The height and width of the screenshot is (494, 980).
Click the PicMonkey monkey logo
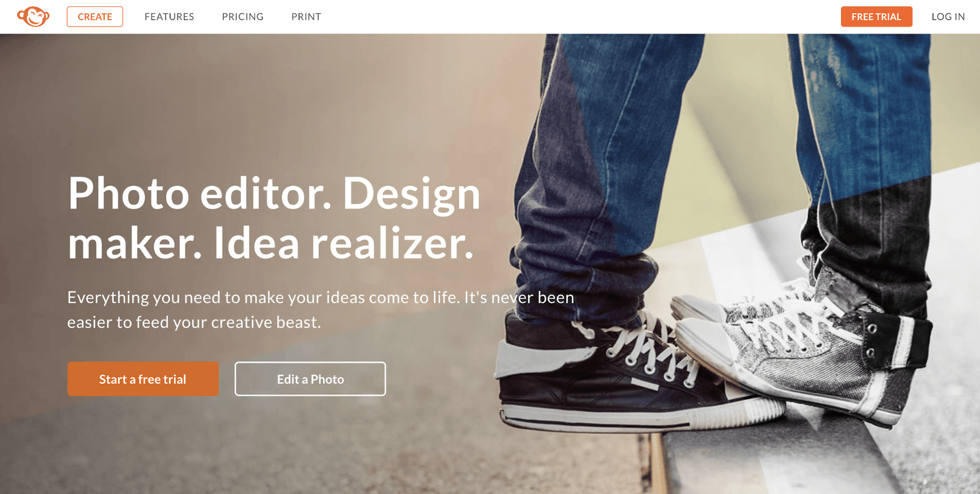pyautogui.click(x=33, y=17)
